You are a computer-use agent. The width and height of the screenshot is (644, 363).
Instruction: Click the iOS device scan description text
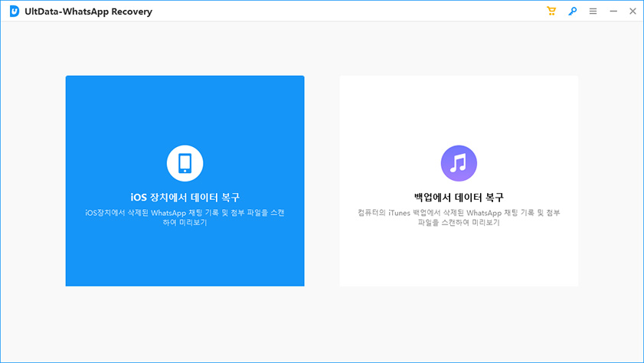pyautogui.click(x=185, y=217)
